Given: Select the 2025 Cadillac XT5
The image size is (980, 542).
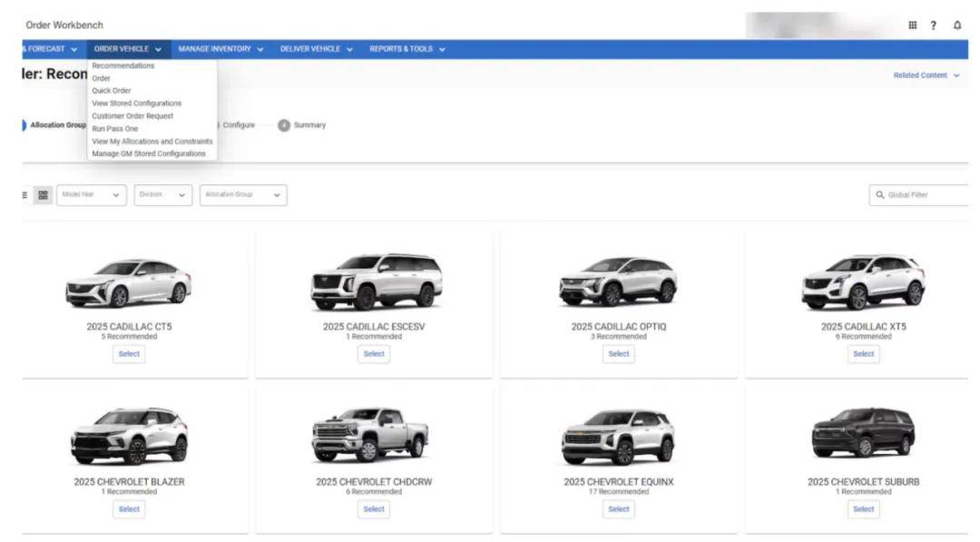Looking at the screenshot, I should point(864,354).
